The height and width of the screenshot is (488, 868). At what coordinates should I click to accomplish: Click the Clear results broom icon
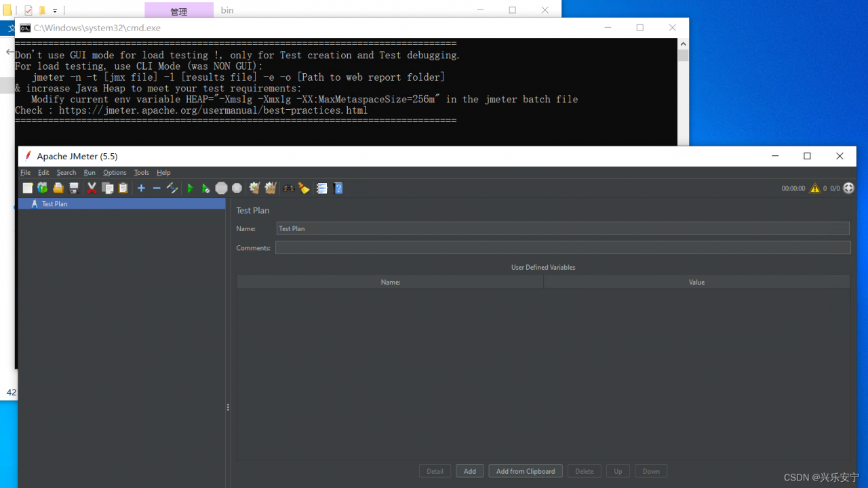tap(255, 188)
